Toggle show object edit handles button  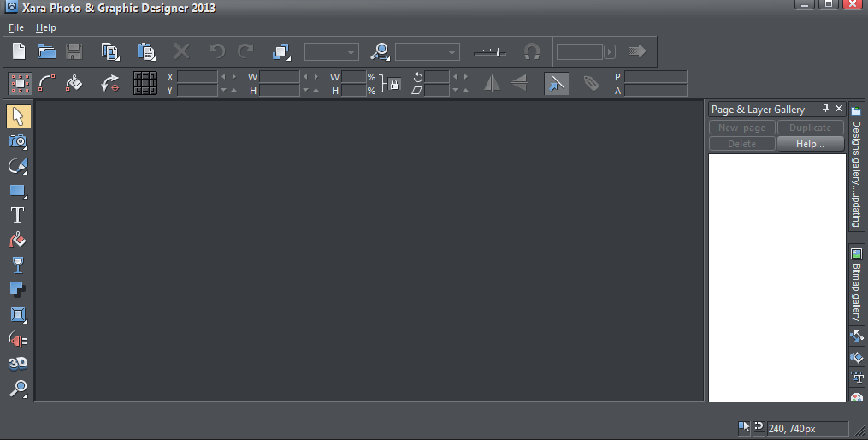pos(46,83)
